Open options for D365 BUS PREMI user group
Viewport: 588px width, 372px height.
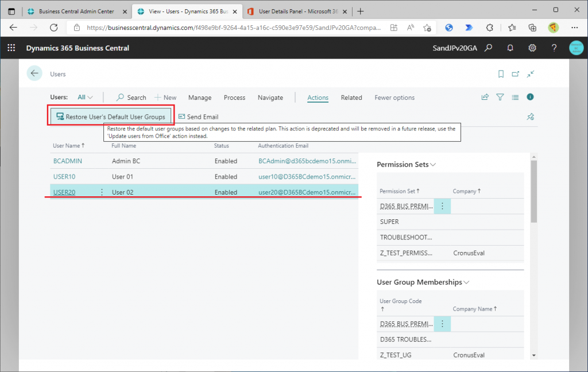coord(442,324)
